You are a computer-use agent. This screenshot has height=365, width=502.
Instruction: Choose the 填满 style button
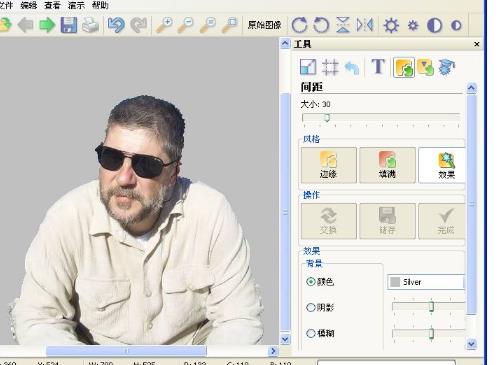[x=387, y=165]
